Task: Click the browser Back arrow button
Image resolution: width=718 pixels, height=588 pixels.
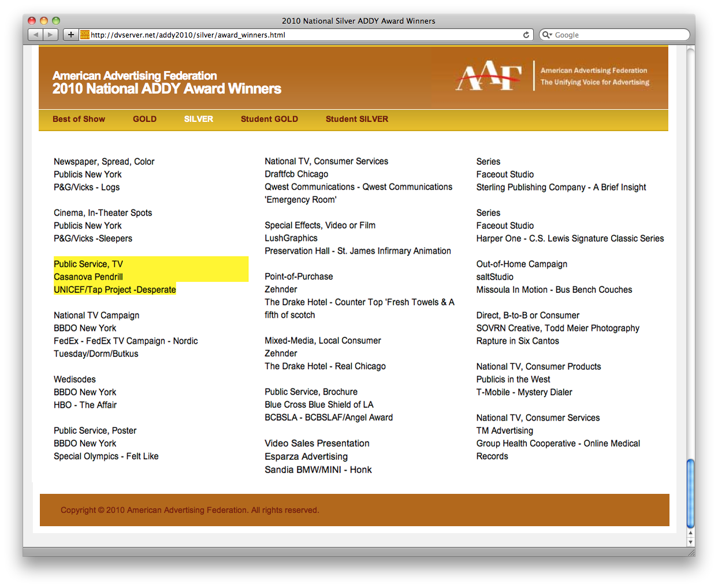Action: pyautogui.click(x=36, y=35)
